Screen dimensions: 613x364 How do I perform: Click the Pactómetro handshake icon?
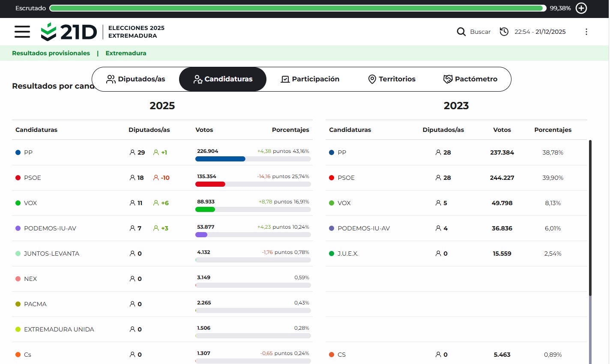[x=448, y=79]
